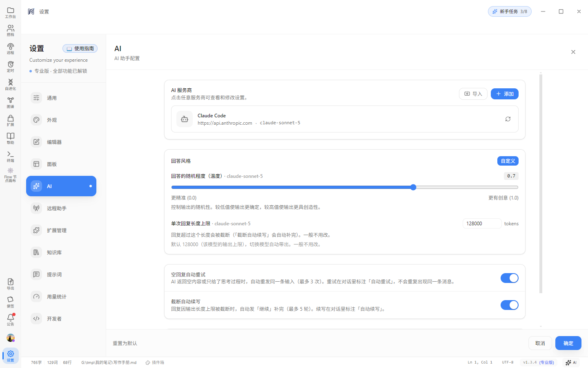Toggle 空回复自动重试 switch
Viewport: 588px width, 368px height.
point(510,278)
